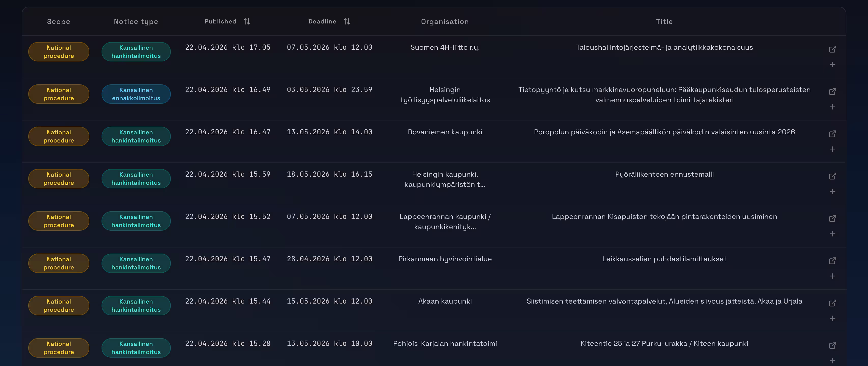Click the Title column header
This screenshot has height=366, width=868.
click(664, 22)
